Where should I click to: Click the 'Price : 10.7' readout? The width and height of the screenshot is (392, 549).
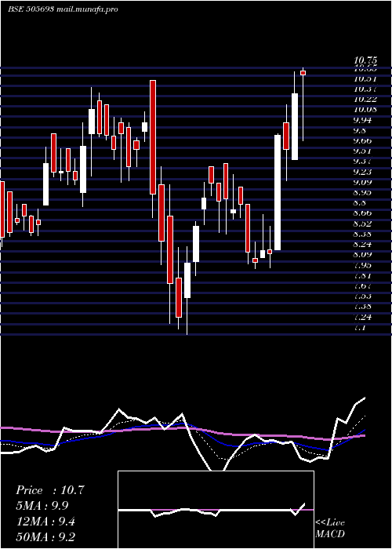pyautogui.click(x=50, y=490)
